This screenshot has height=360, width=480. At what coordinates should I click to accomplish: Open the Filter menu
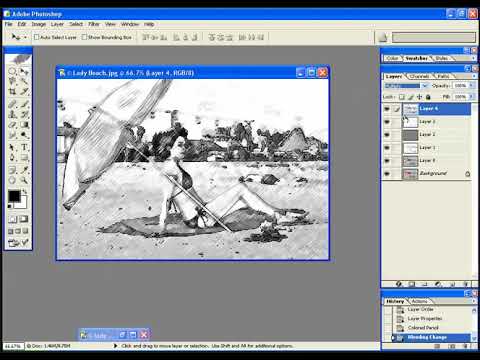click(x=94, y=24)
